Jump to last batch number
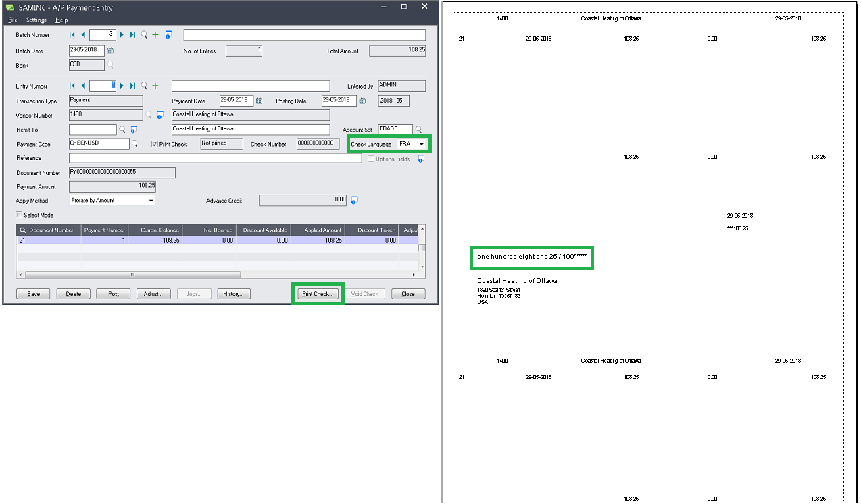Screen dimensions: 861x504 click(x=132, y=34)
